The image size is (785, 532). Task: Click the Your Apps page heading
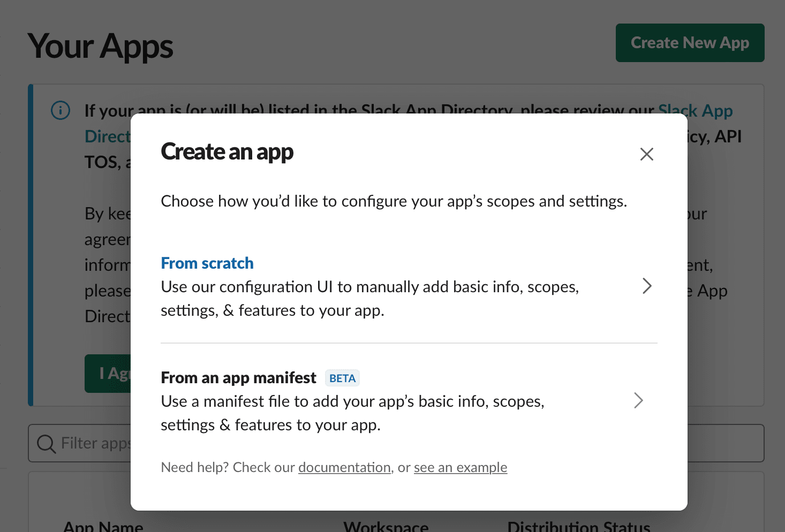pyautogui.click(x=101, y=46)
